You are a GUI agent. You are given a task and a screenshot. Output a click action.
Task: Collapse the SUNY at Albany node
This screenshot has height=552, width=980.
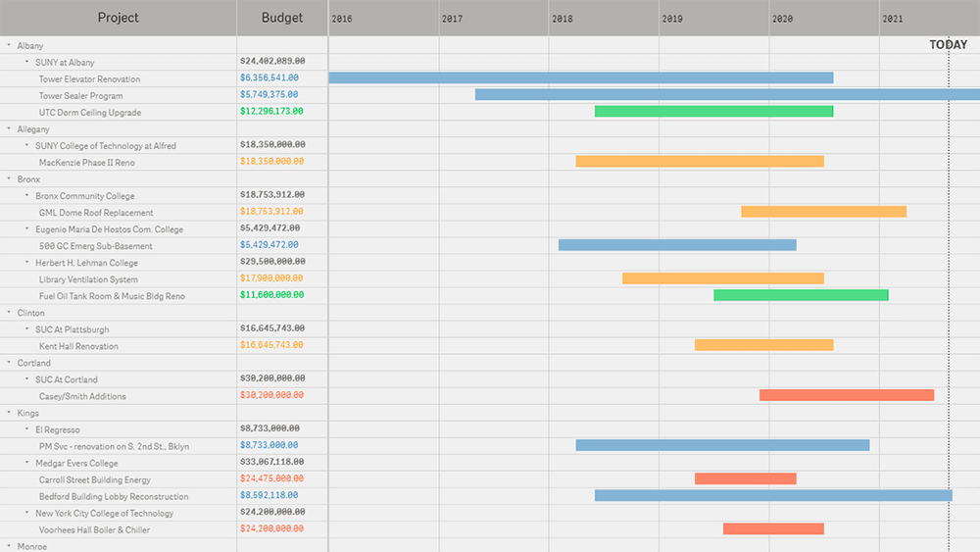[26, 62]
